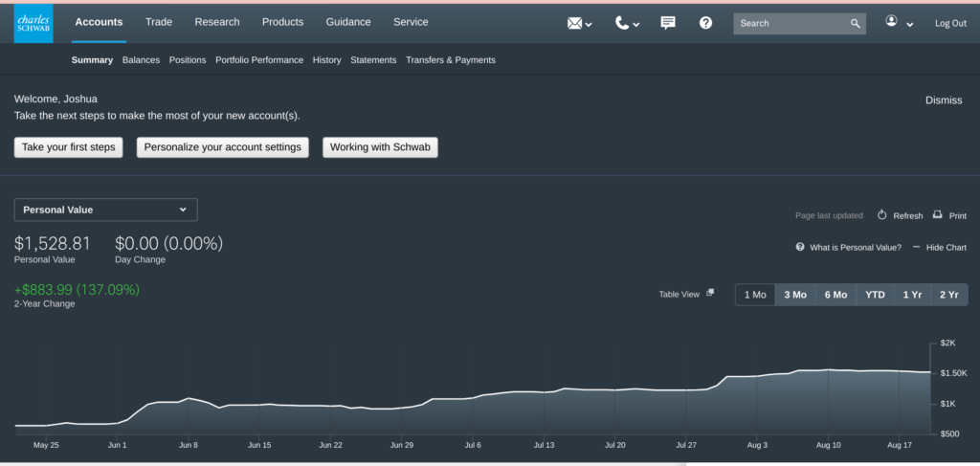Image resolution: width=980 pixels, height=466 pixels.
Task: Open the user profile icon menu
Action: (893, 22)
